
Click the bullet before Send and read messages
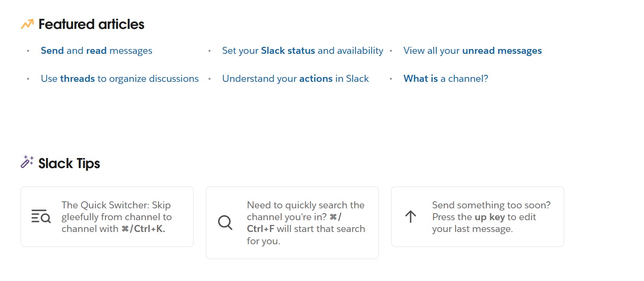[28, 51]
